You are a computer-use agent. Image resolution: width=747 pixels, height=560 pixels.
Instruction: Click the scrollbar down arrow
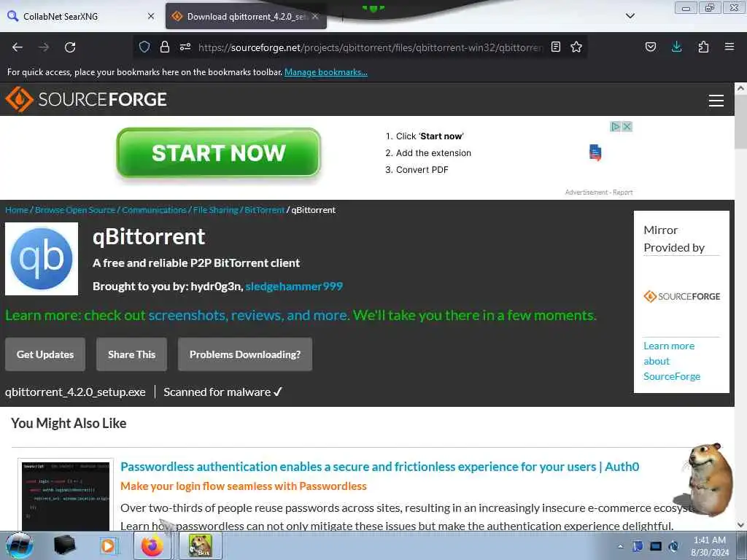[740, 525]
